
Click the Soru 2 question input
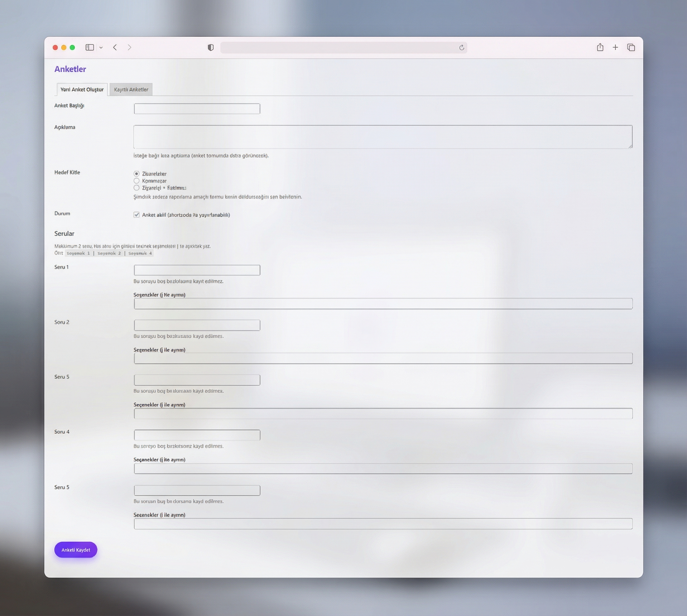[x=197, y=325]
